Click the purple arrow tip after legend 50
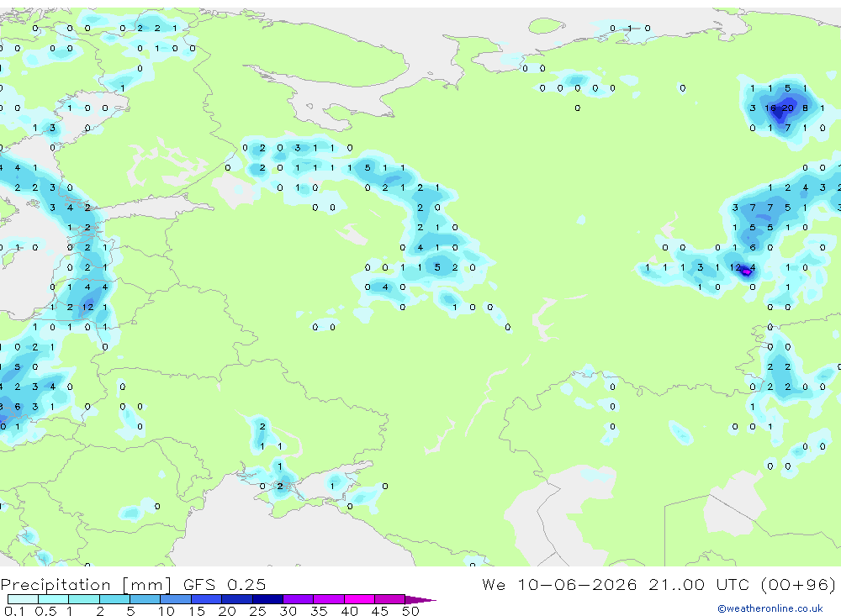Image resolution: width=841 pixels, height=616 pixels. point(421,600)
